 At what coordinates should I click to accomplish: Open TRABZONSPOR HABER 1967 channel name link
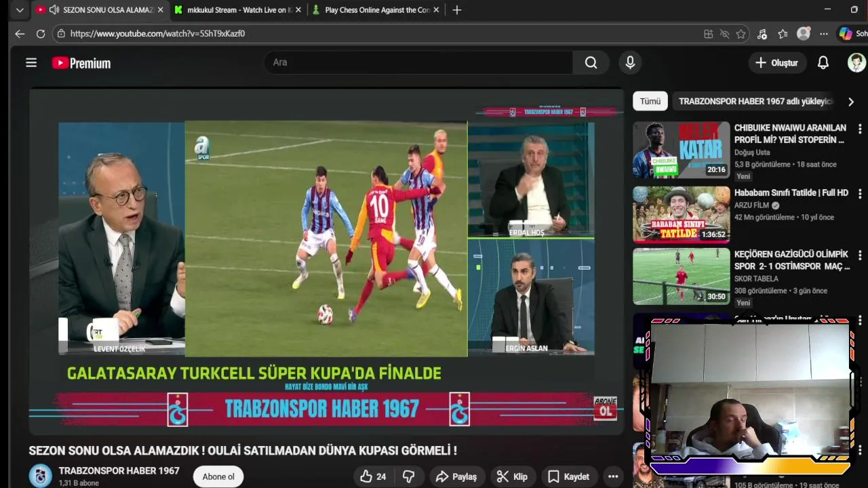pyautogui.click(x=119, y=470)
